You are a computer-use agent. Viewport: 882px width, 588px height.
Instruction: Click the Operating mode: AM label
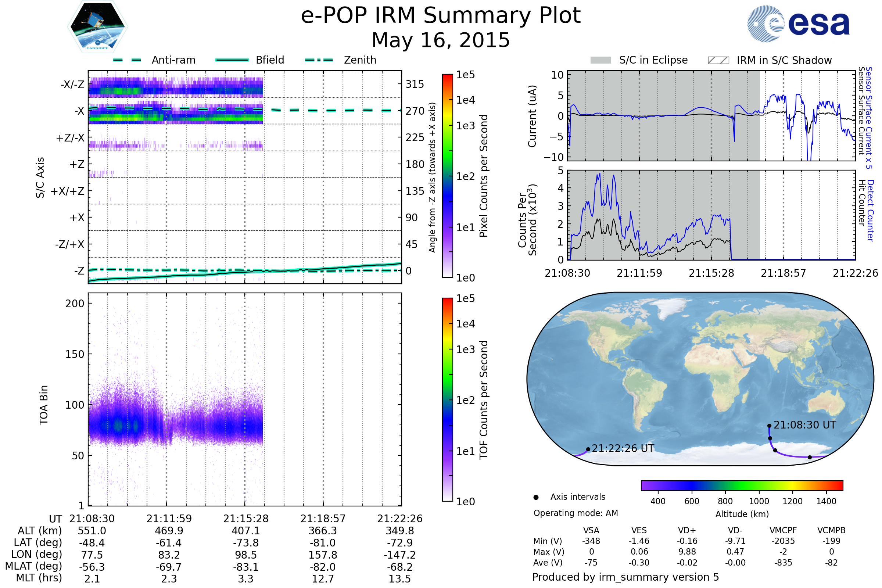coord(576,513)
